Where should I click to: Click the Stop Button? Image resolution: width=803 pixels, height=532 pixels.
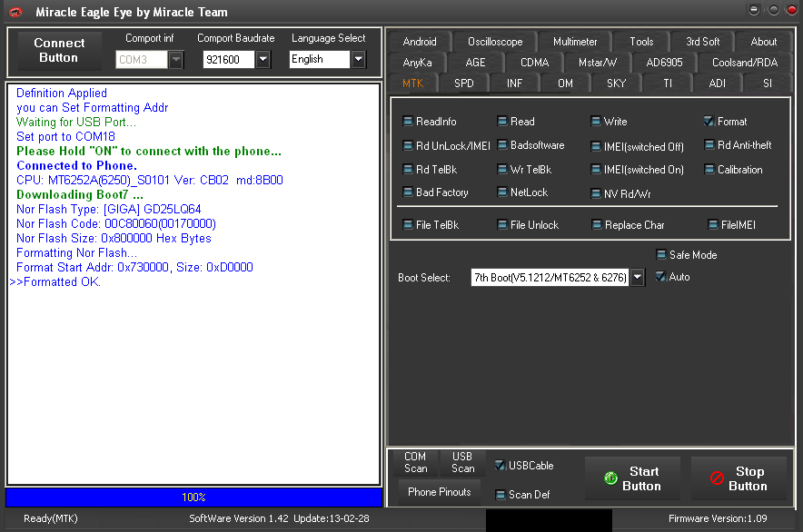pyautogui.click(x=739, y=478)
